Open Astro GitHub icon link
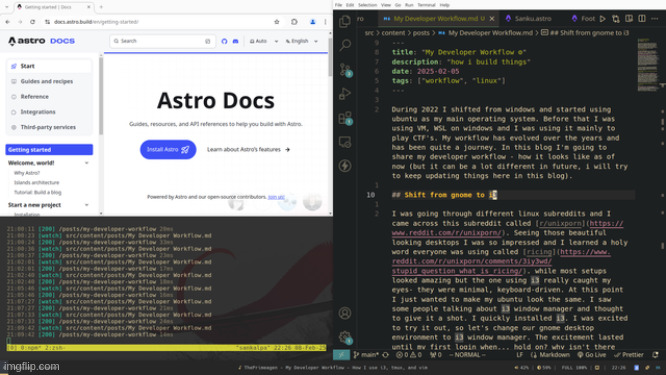The width and height of the screenshot is (666, 375). click(224, 41)
